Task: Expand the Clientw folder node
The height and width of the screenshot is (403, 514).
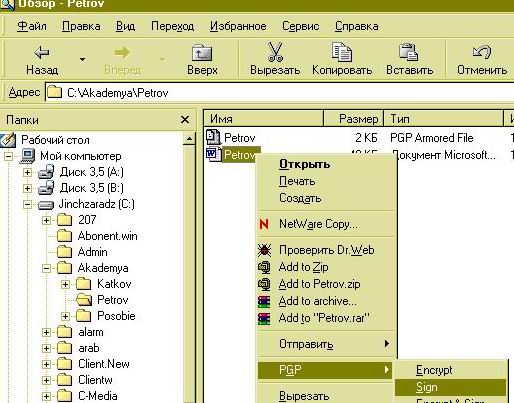Action: coord(47,380)
